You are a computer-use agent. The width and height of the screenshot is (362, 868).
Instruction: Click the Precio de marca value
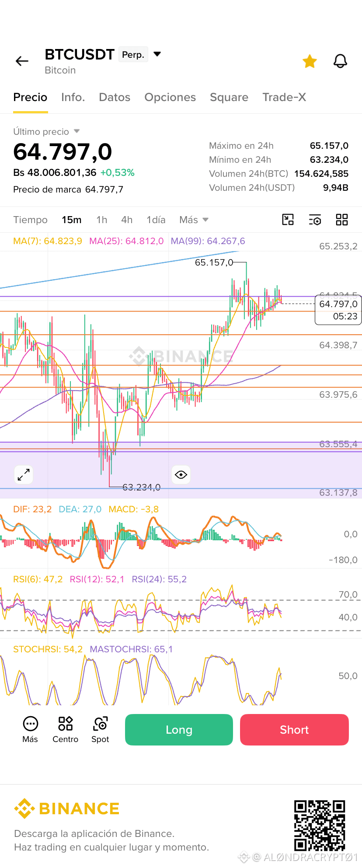104,189
